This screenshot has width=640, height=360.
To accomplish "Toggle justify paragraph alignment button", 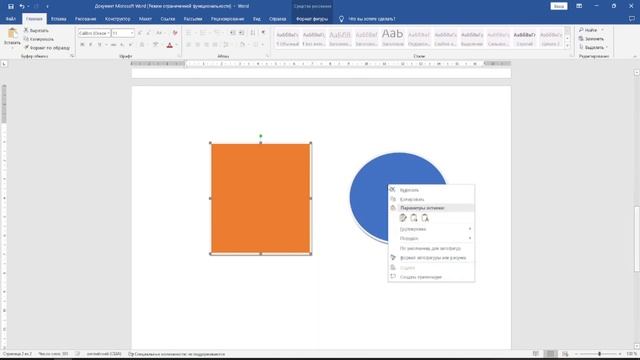I will (215, 45).
